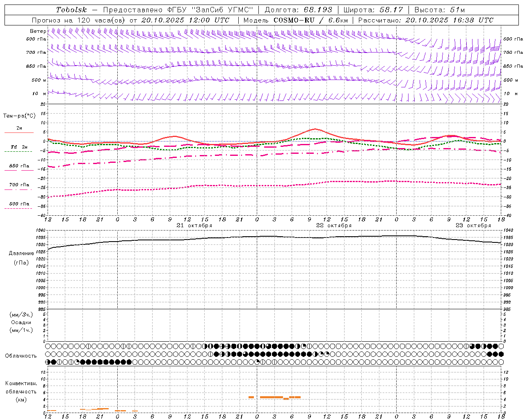Viewport: 525px width, 420px height.
Task: Click the Рассчитано: 20.10.2025 16:38 UTC text
Action: pos(426,20)
